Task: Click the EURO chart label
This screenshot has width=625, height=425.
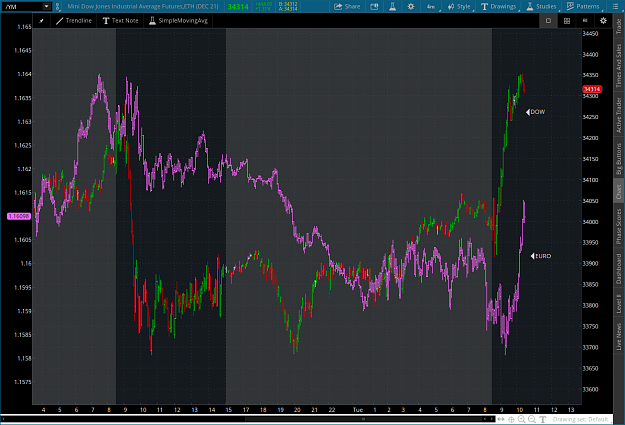Action: click(x=541, y=256)
